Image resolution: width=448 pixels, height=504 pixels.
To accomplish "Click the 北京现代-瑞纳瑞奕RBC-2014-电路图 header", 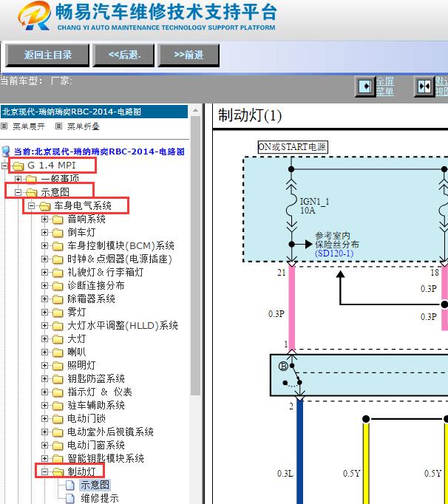I will point(94,112).
